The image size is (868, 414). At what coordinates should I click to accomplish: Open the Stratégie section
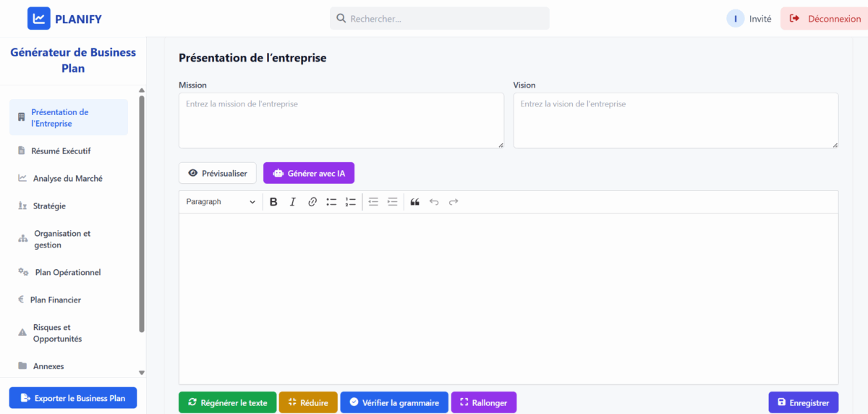pos(69,206)
